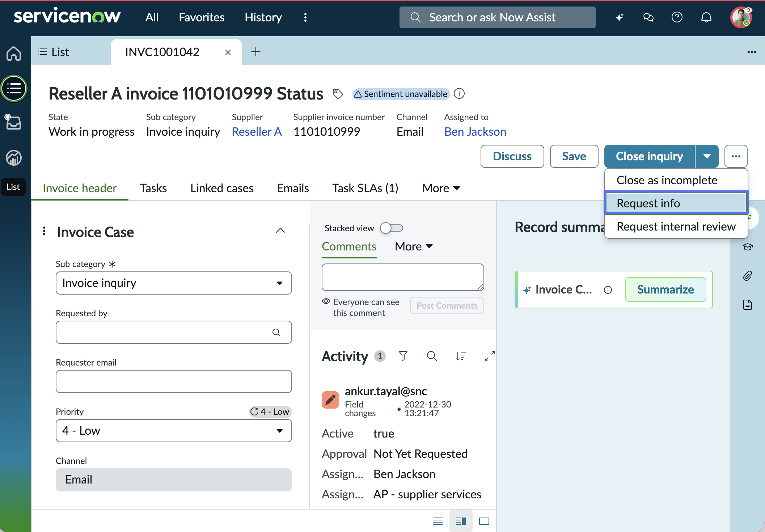Select the Invoice header tab

80,188
